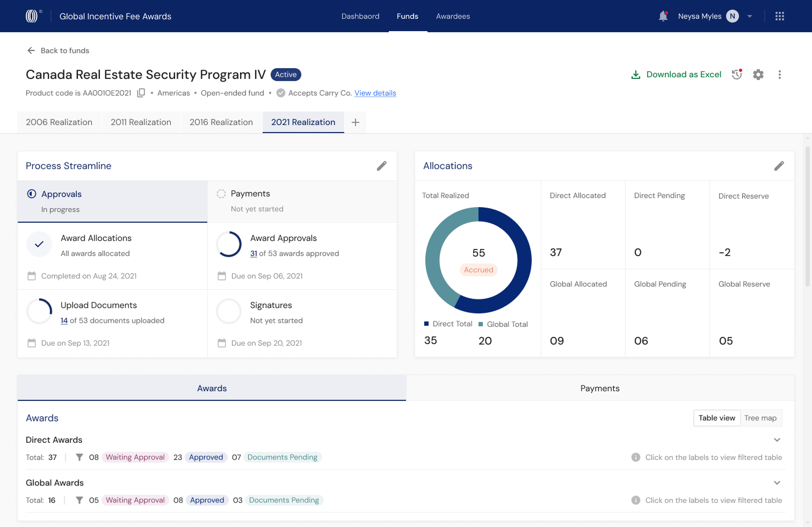Viewport: 812px width, 527px height.
Task: Open the Payments tab below allocations
Action: tap(600, 388)
